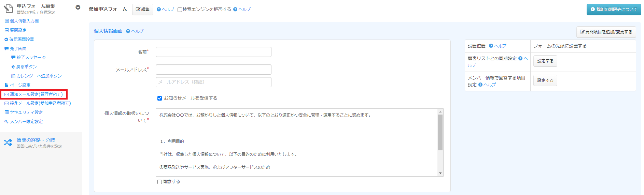Enable 検索エンジンを拒否する checkbox
The height and width of the screenshot is (195, 644).
[x=180, y=10]
